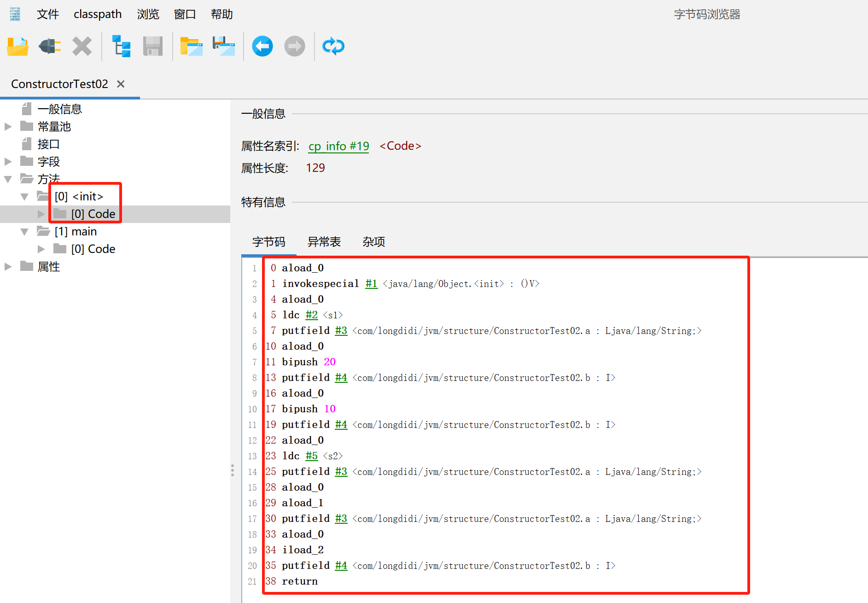Click the 字段 folder icon
Viewport: 868px width, 603px height.
pos(27,161)
